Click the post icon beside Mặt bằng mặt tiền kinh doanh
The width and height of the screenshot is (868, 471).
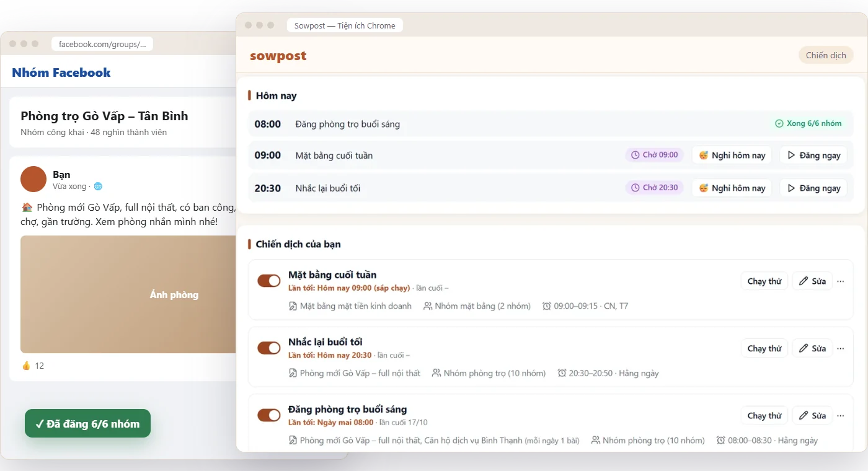pos(293,306)
